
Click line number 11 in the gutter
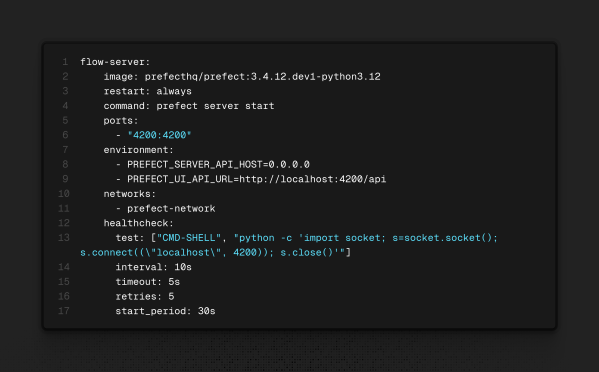coord(64,209)
